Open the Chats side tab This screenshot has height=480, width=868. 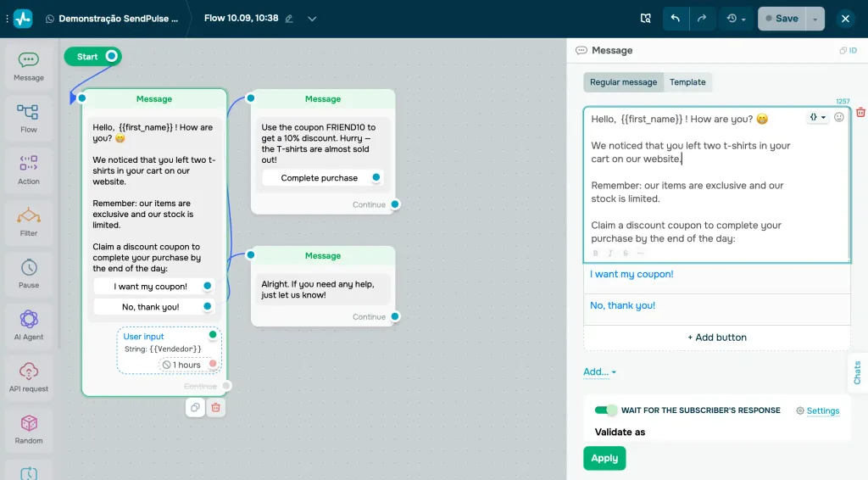click(x=858, y=372)
